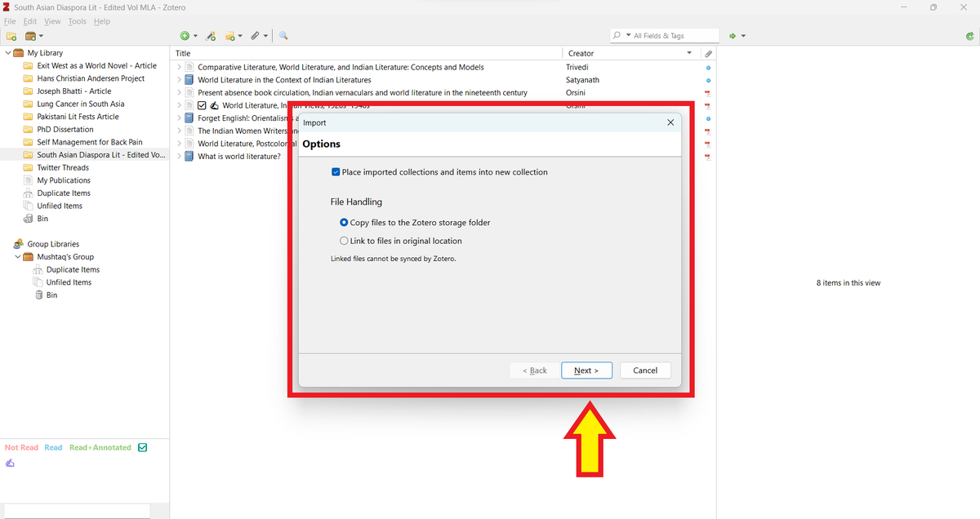Filter by the Read+Annotated tag

click(x=100, y=448)
